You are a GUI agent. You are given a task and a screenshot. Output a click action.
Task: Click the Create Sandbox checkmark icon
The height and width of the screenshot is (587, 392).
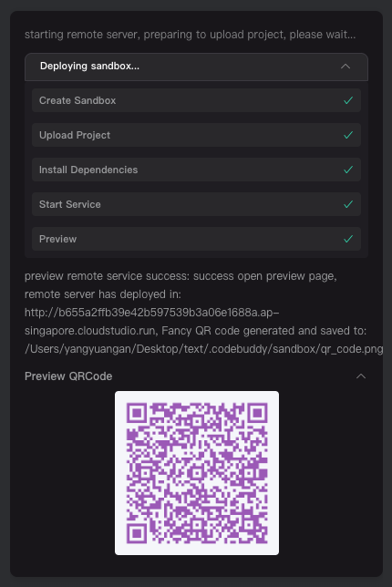pyautogui.click(x=348, y=100)
